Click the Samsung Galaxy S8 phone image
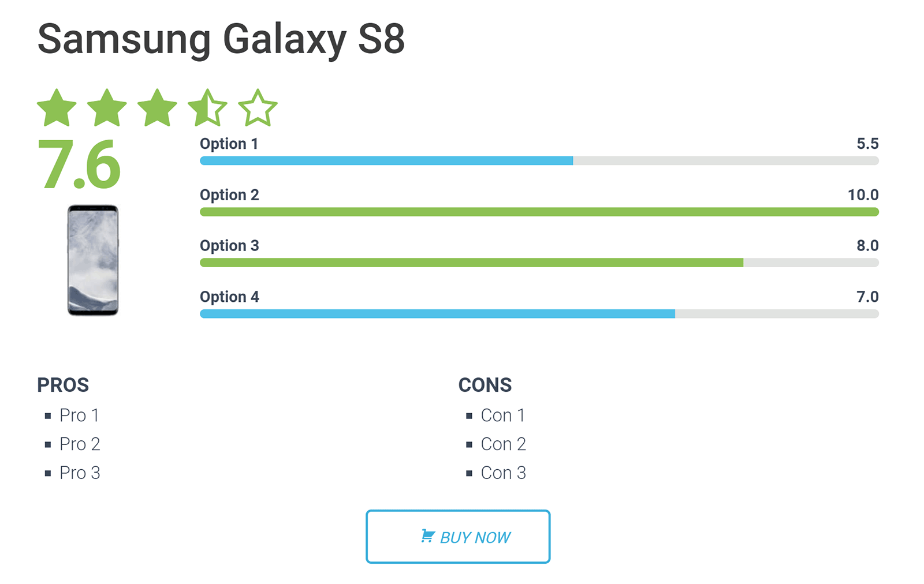This screenshot has height=584, width=924. 93,260
